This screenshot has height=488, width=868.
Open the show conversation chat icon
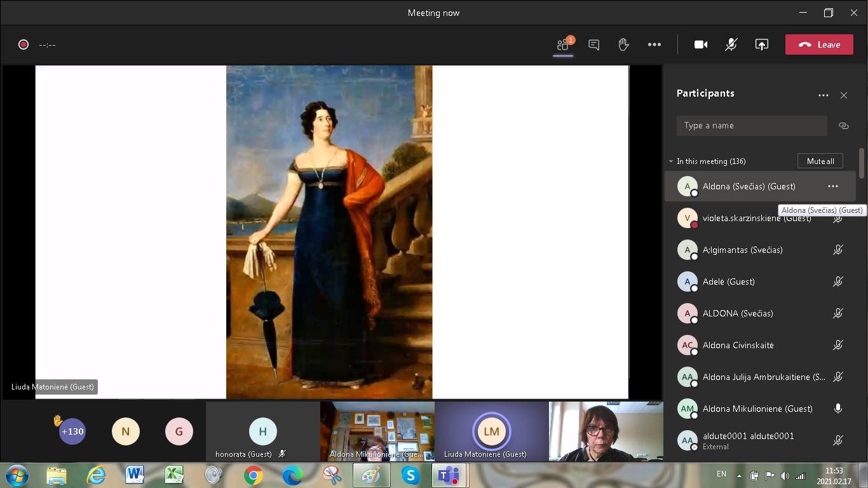tap(593, 44)
